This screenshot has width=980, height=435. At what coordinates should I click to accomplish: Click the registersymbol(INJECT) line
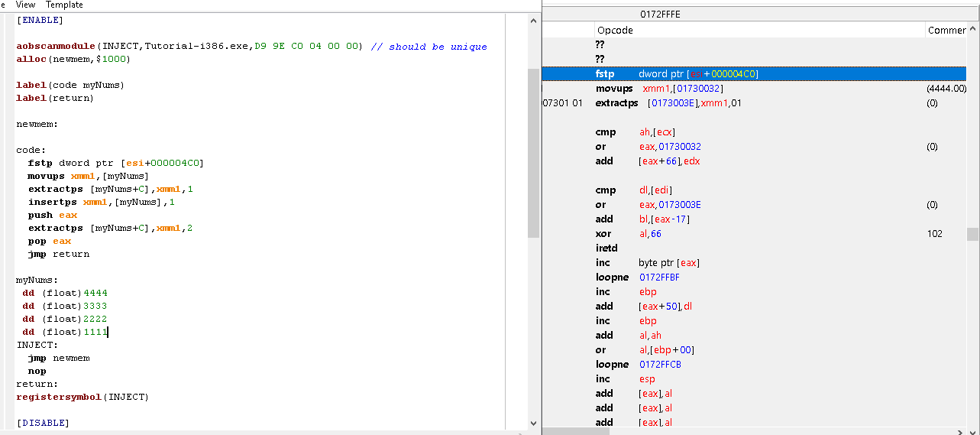click(82, 397)
